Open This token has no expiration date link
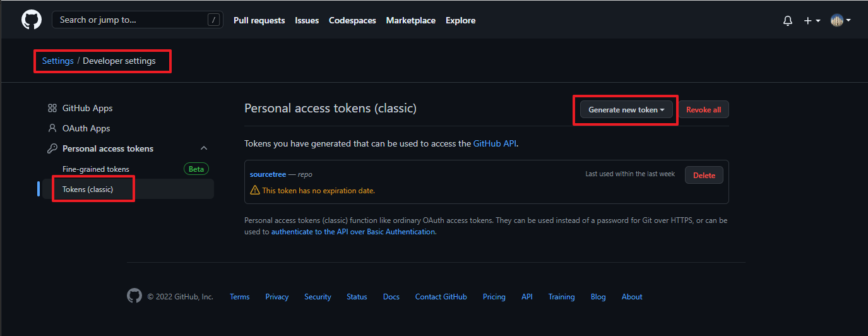The height and width of the screenshot is (336, 868). pyautogui.click(x=318, y=190)
